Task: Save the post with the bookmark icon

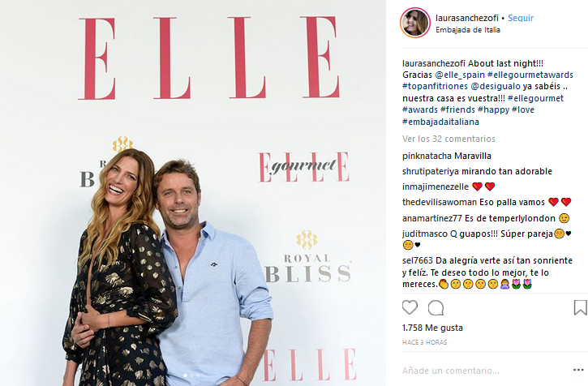Action: click(x=580, y=307)
